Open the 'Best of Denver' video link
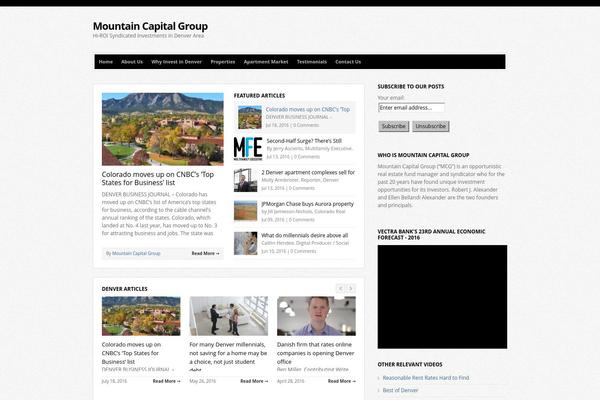This screenshot has width=600, height=400. tap(400, 390)
